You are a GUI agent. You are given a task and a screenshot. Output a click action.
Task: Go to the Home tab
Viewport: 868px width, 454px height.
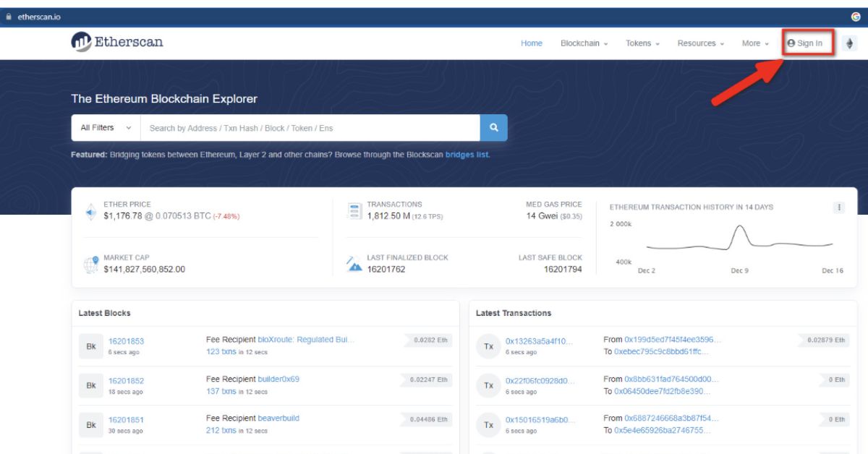pyautogui.click(x=532, y=43)
